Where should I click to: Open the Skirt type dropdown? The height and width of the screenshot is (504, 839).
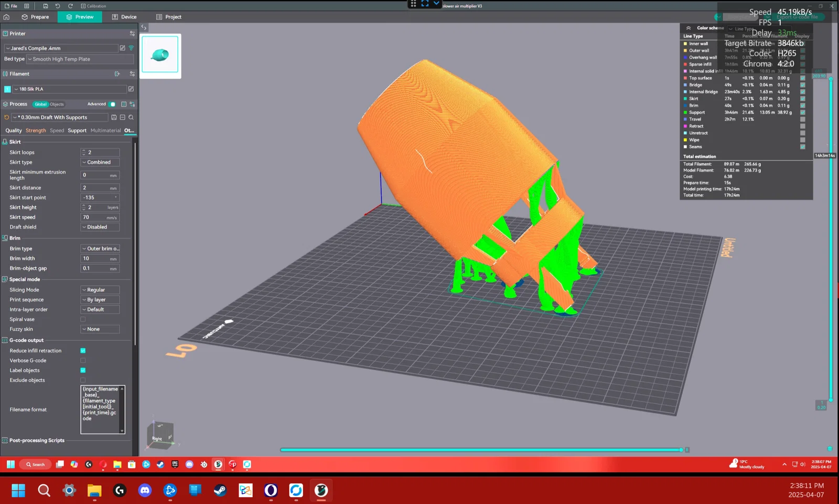[x=100, y=163]
